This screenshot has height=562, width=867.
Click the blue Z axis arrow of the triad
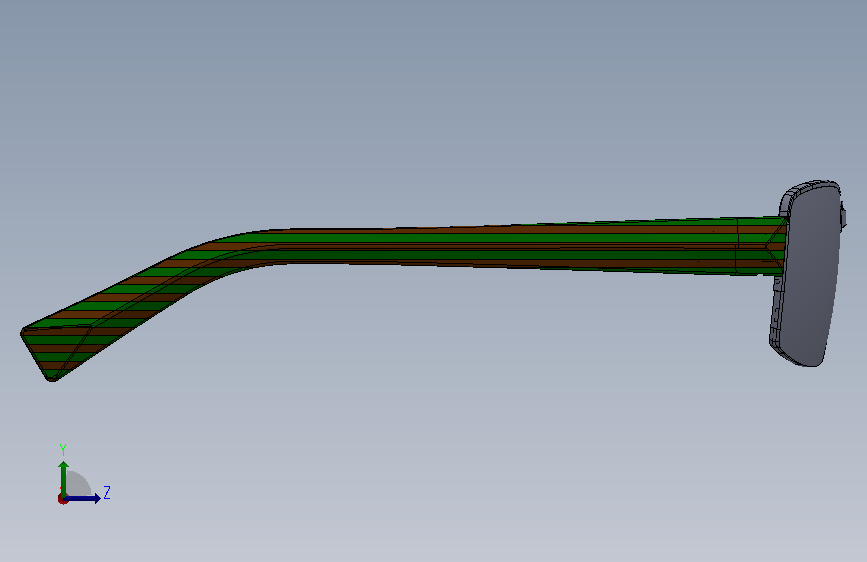[x=82, y=498]
